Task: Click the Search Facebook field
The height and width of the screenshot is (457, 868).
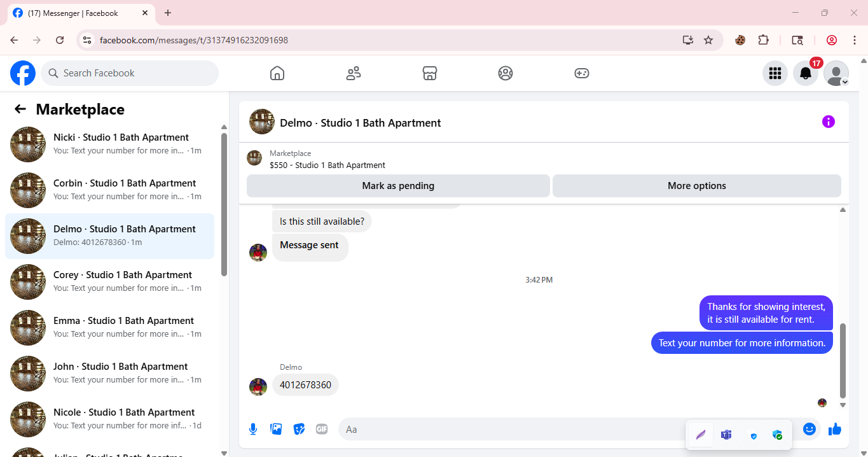Action: click(130, 73)
